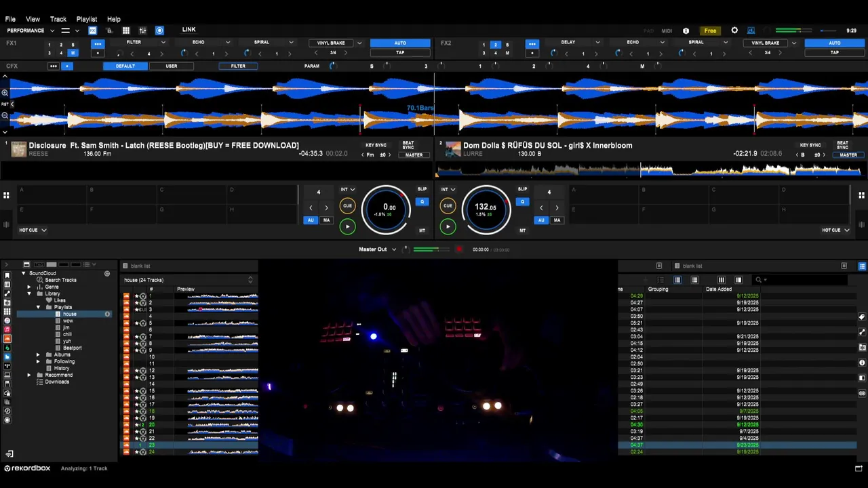Open the mixer panel icon
Viewport: 868px width, 488px height.
click(142, 30)
